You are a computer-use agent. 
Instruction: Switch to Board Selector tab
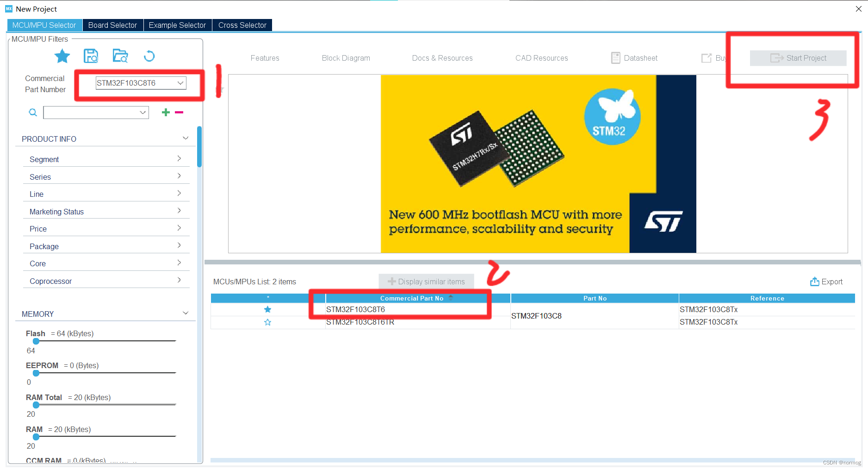(112, 25)
